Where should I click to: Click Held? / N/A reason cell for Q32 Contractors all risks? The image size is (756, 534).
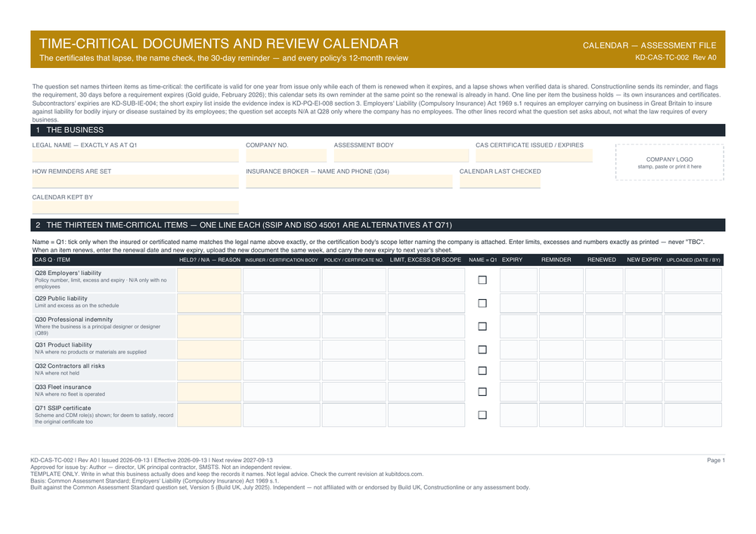click(209, 371)
